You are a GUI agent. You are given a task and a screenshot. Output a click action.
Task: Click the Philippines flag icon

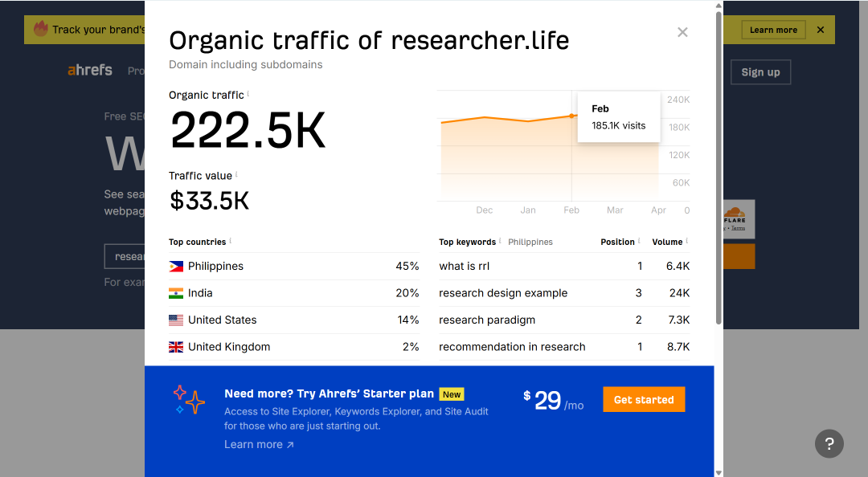coord(176,266)
